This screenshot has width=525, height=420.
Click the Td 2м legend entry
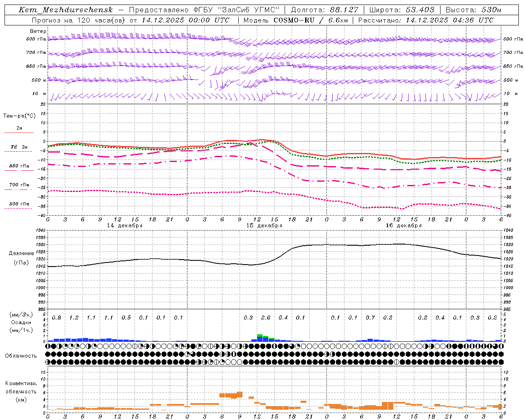[x=19, y=147]
